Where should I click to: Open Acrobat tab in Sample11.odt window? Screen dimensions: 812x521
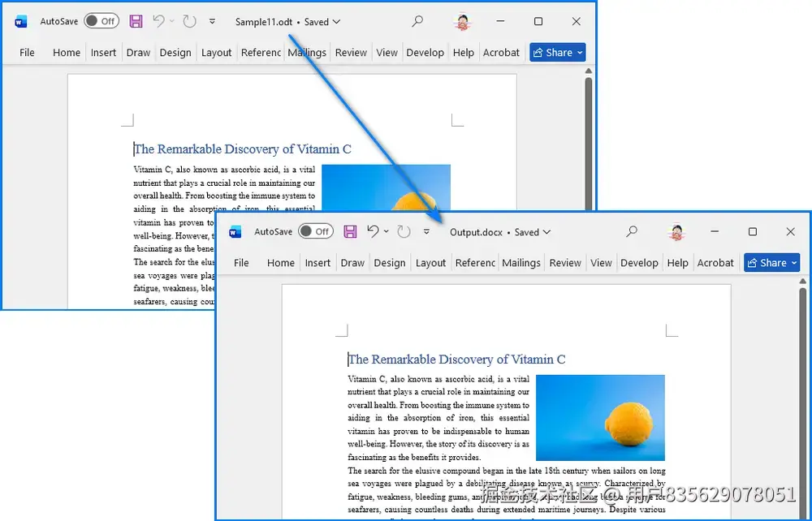click(501, 52)
